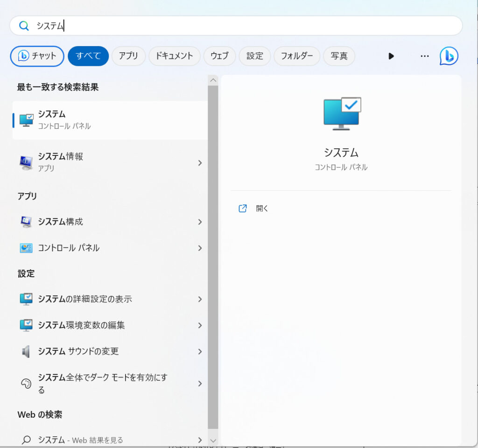Image resolution: width=478 pixels, height=448 pixels.
Task: Click the speaker icon for システム サウンドの変更
Action: click(26, 351)
